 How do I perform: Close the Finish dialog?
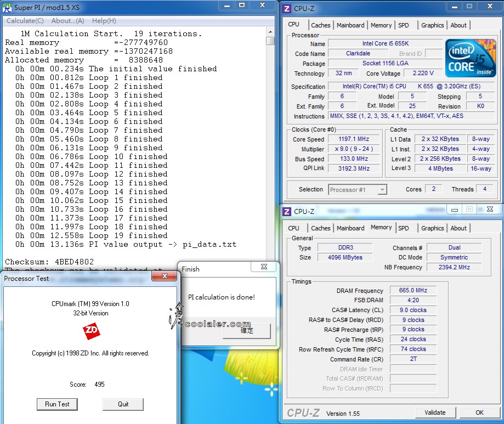point(264,267)
